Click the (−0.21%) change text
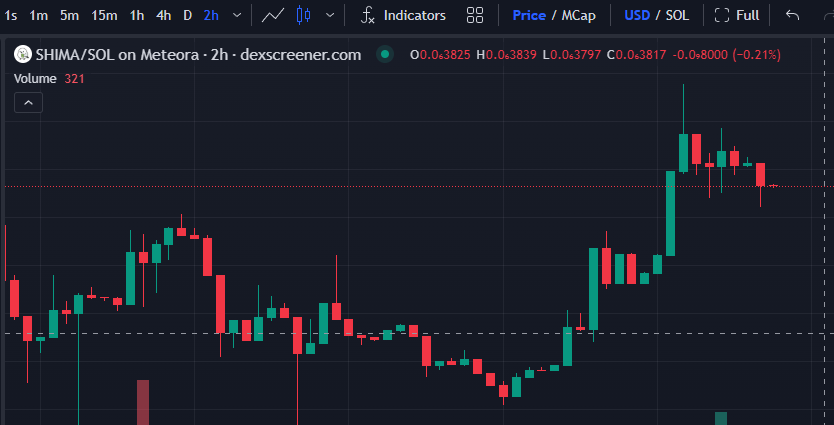Viewport: 834px width, 425px height. tap(757, 54)
